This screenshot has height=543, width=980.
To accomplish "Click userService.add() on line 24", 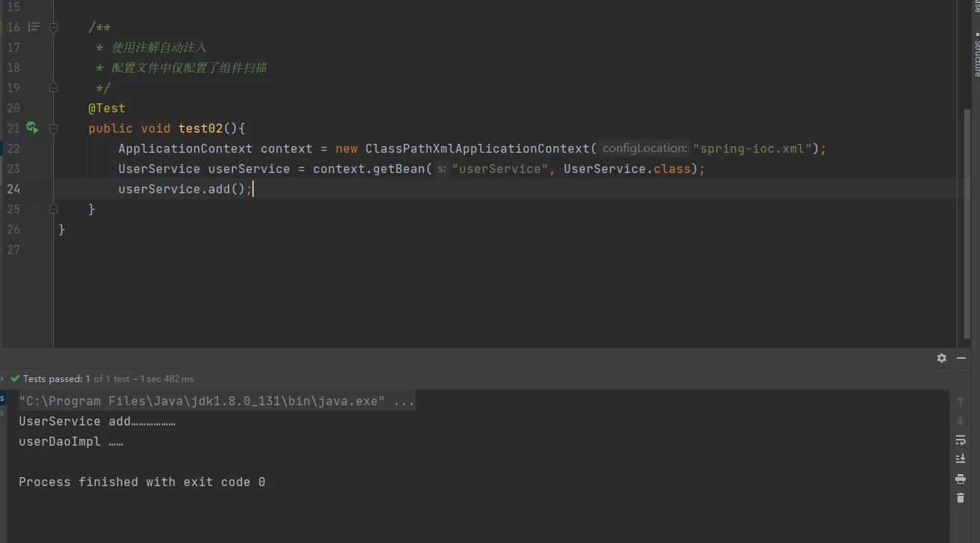I will (x=182, y=189).
